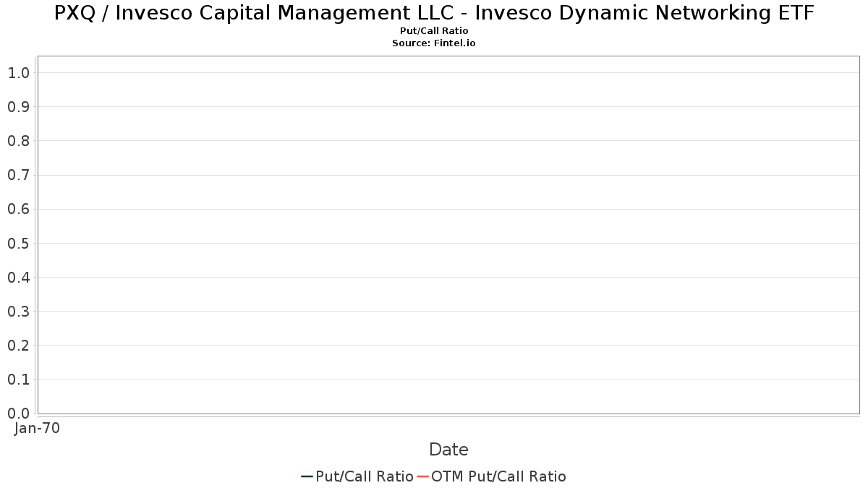Viewport: 868px width, 488px height.
Task: Click the 0.6 y-axis label
Action: (x=19, y=209)
